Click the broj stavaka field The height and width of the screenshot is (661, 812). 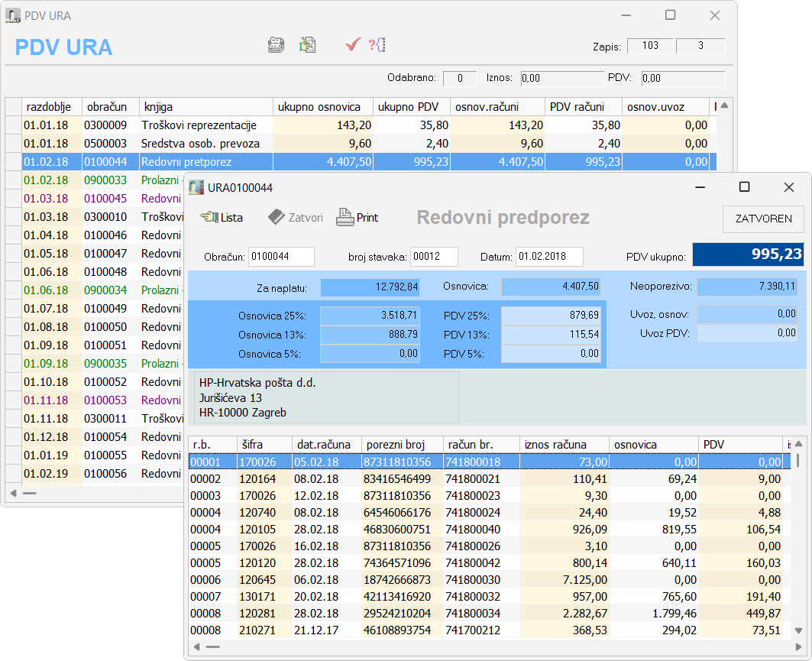pos(433,257)
